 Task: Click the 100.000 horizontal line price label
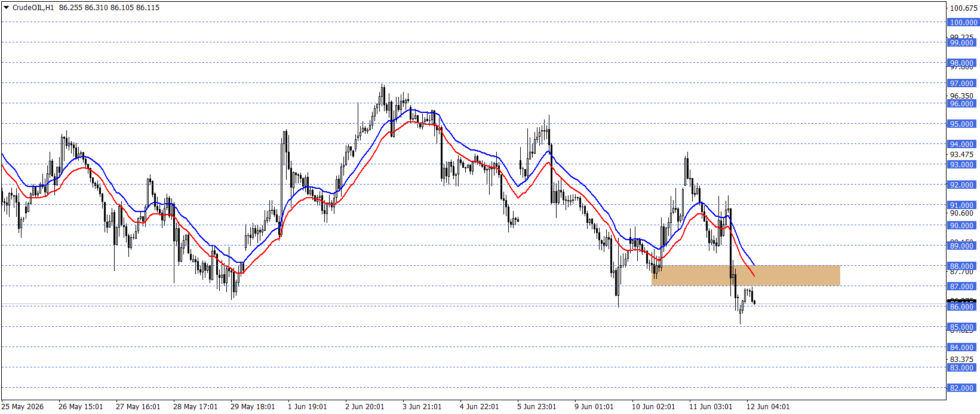pyautogui.click(x=963, y=22)
